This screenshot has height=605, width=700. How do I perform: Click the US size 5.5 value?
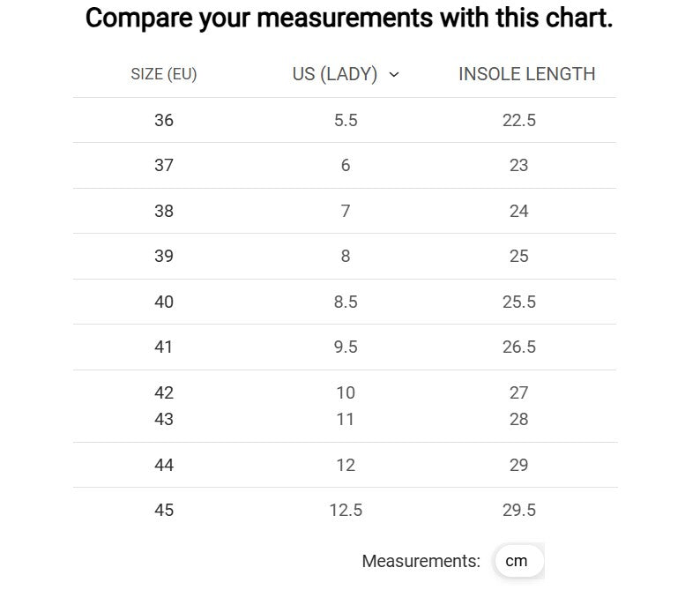(346, 120)
